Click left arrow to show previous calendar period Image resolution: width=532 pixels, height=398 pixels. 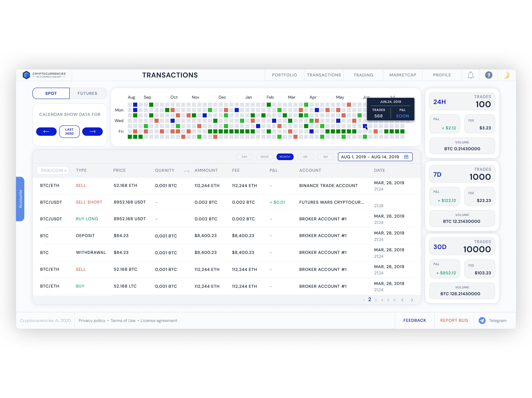point(46,132)
